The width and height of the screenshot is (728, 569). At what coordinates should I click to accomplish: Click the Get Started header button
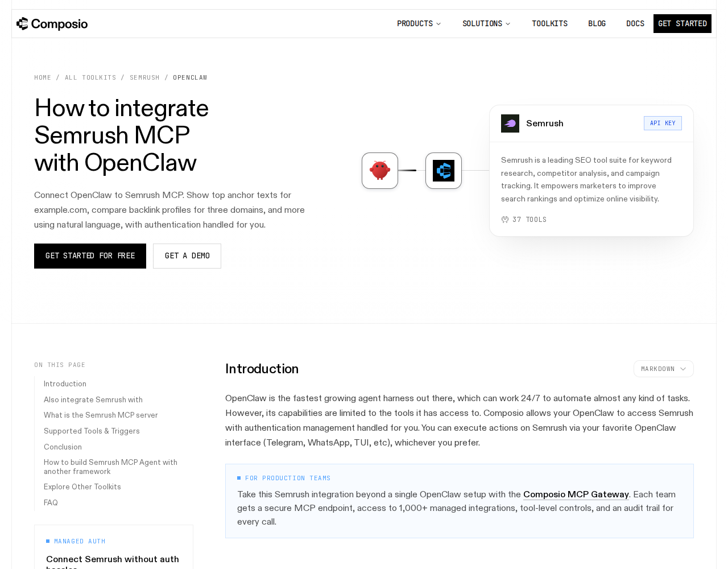682,23
